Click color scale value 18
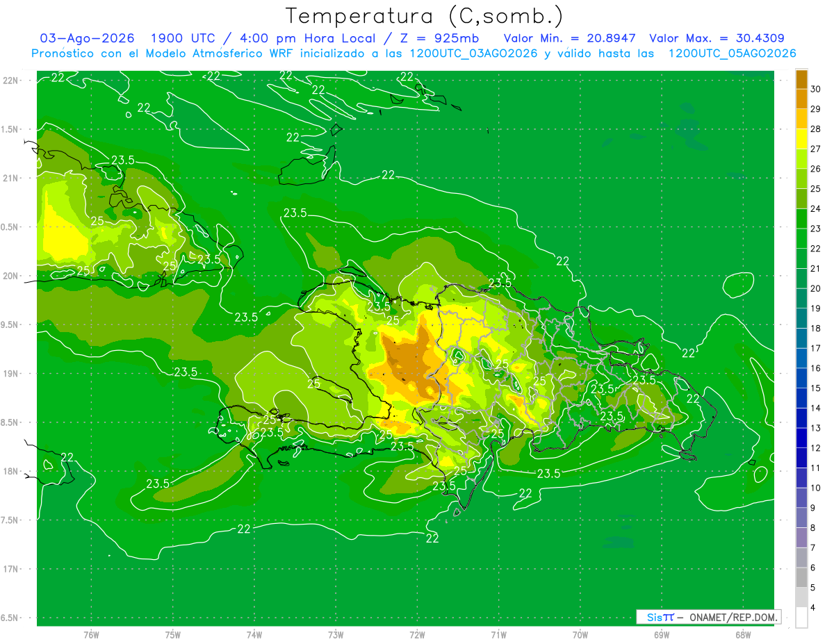This screenshot has width=834, height=644. [816, 329]
